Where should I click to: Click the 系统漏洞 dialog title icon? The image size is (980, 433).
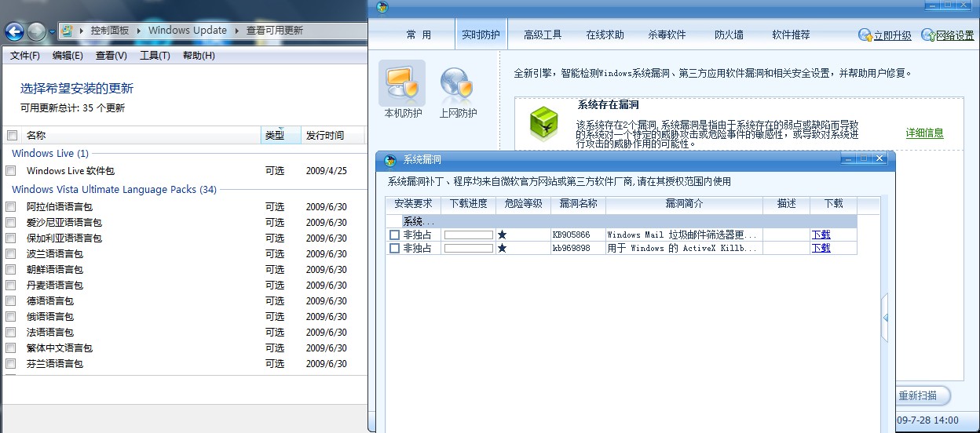(x=389, y=160)
